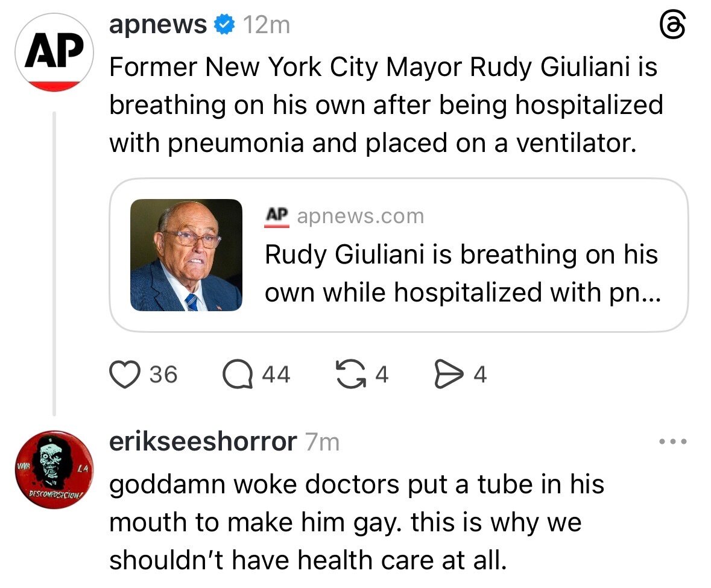Open erikseeshorror's profile avatar

[x=54, y=470]
